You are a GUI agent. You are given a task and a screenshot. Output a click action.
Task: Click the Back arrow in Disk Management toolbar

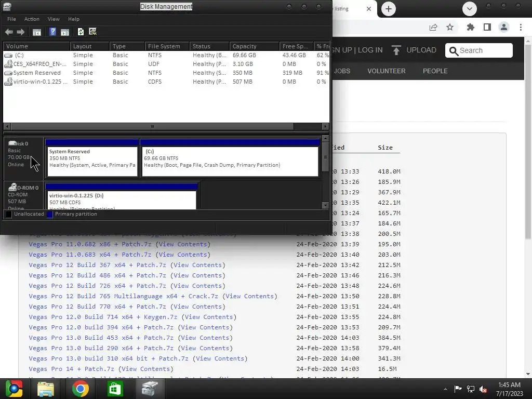point(9,32)
